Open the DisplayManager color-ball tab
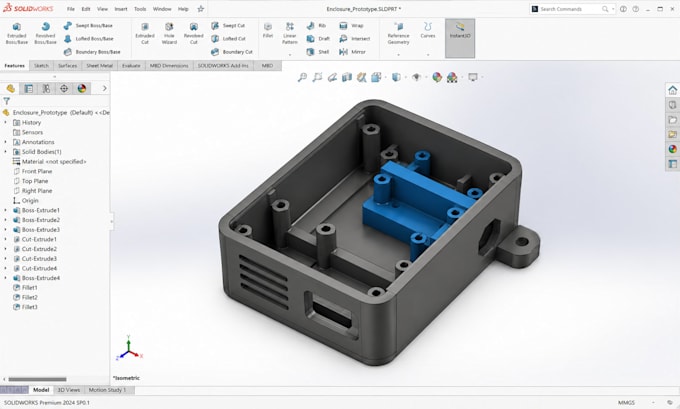Screen dimensions: 680x409 click(82, 88)
